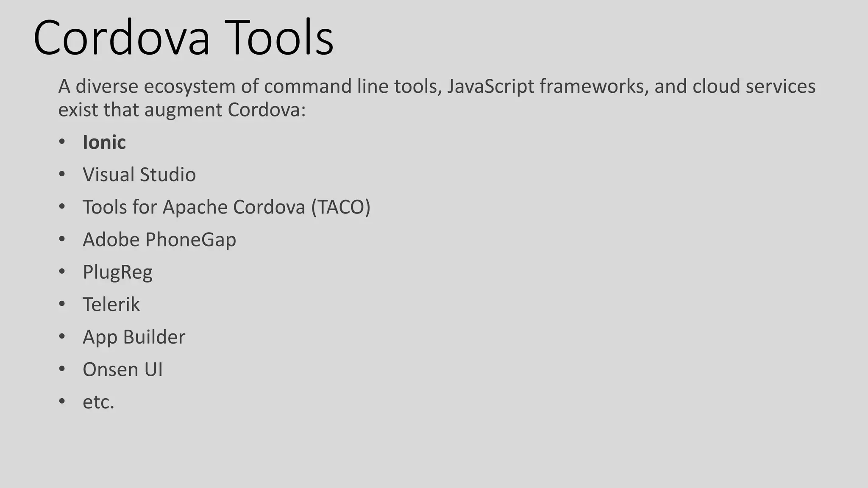The width and height of the screenshot is (868, 488).
Task: Select the PlugReg list item
Action: click(117, 272)
